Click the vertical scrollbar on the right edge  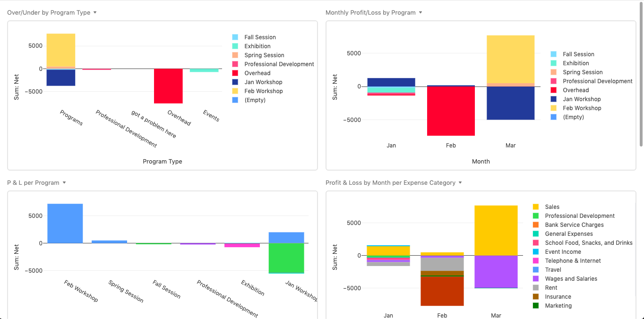[x=641, y=76]
